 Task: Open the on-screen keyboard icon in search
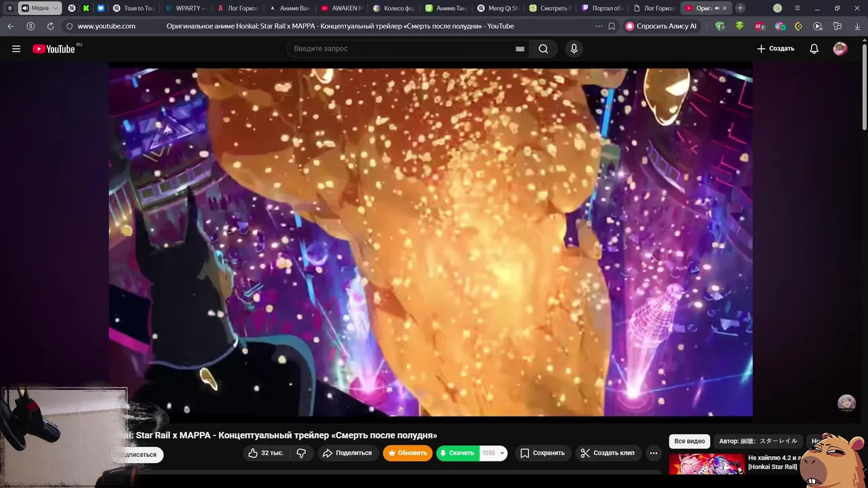(x=520, y=49)
